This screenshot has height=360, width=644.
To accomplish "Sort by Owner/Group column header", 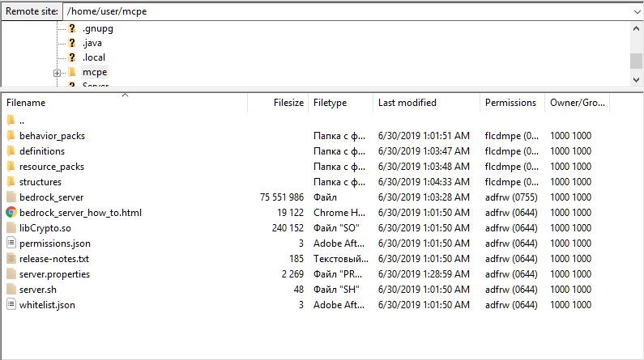I will click(x=578, y=103).
